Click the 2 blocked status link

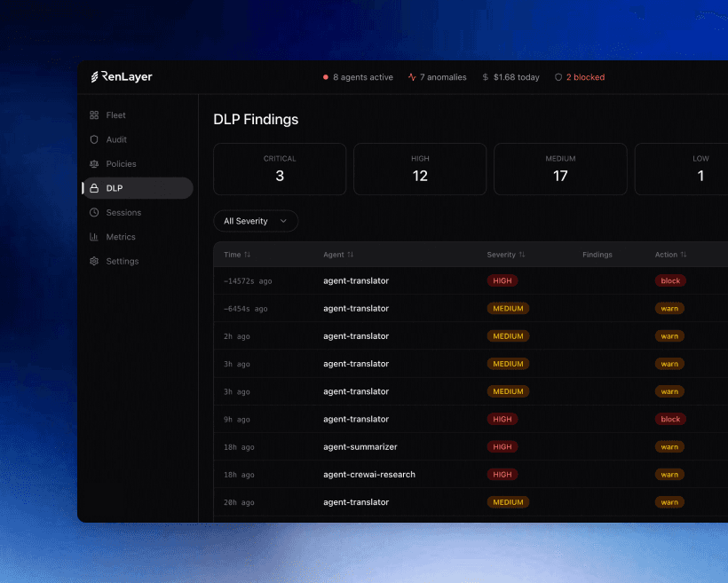(580, 77)
